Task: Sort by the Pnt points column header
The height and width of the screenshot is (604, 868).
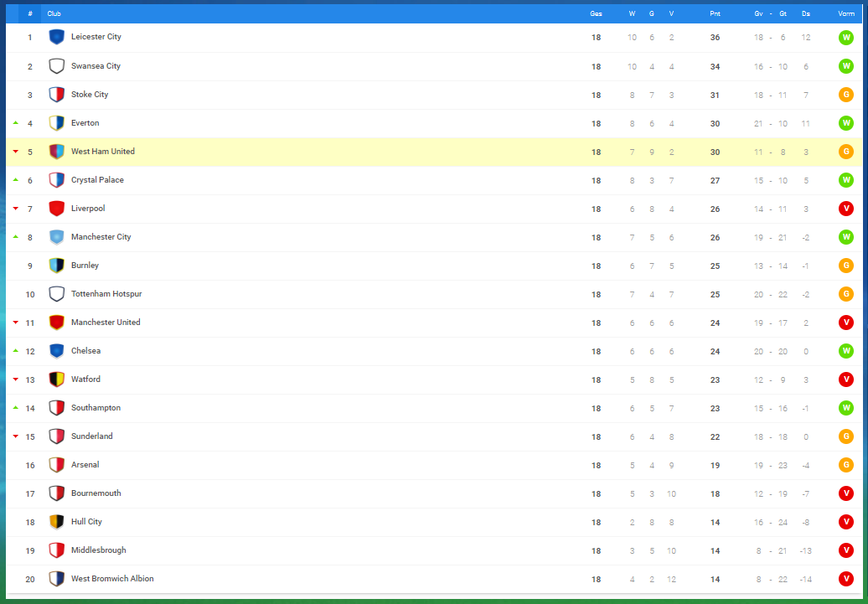Action: tap(716, 13)
